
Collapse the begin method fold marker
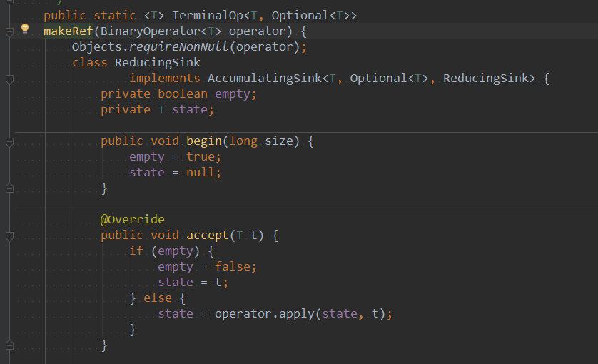coord(10,142)
